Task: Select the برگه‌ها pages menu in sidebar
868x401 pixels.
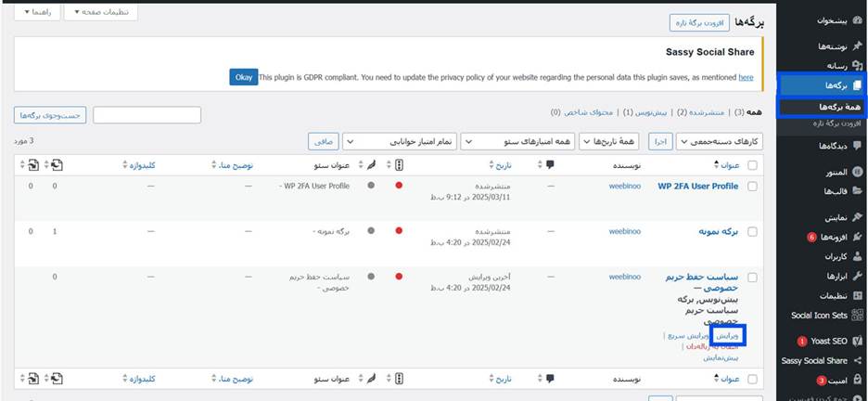Action: (x=822, y=85)
